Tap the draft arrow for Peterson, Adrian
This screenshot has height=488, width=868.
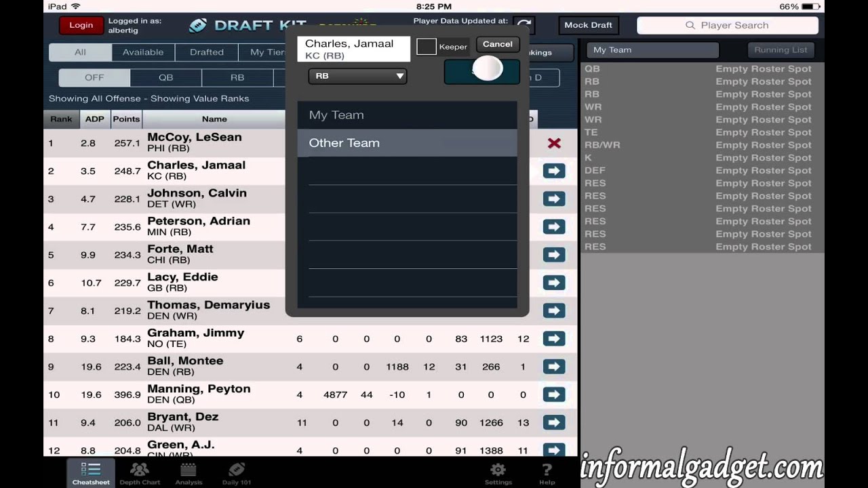[554, 226]
